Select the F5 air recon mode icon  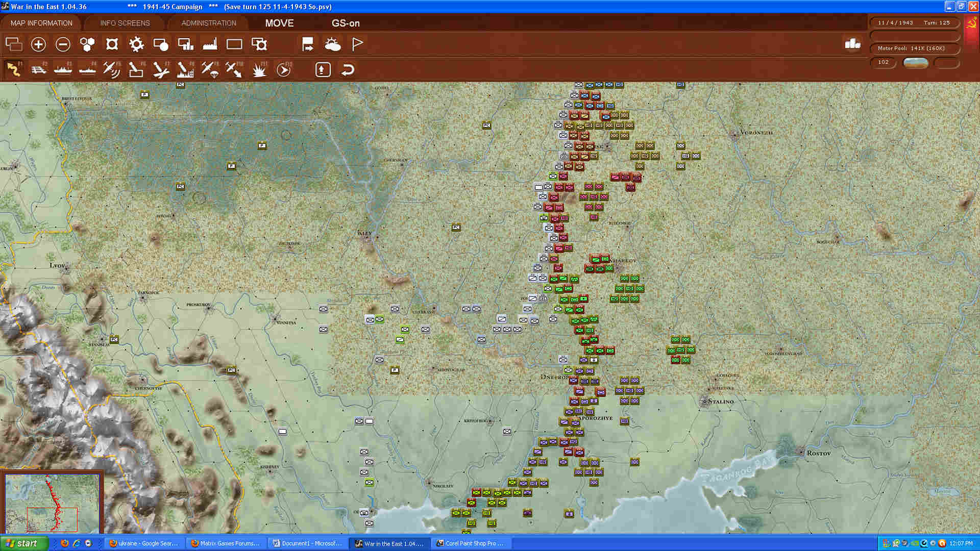coord(111,69)
